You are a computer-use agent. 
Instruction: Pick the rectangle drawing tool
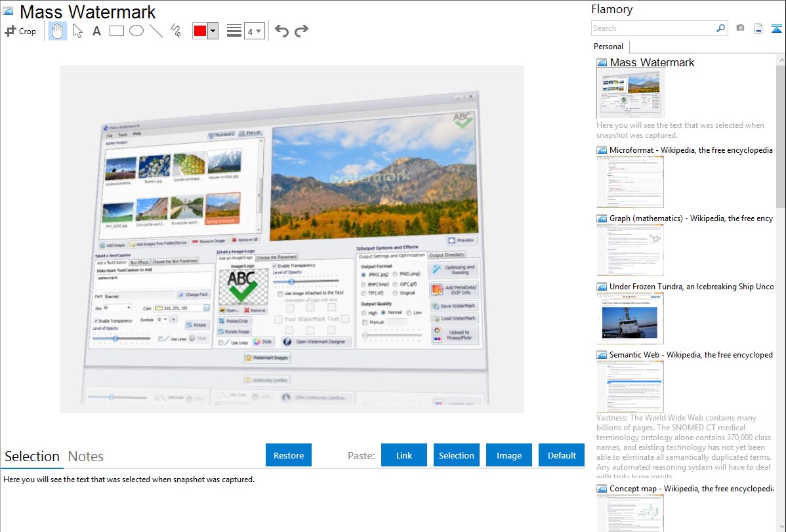click(116, 31)
